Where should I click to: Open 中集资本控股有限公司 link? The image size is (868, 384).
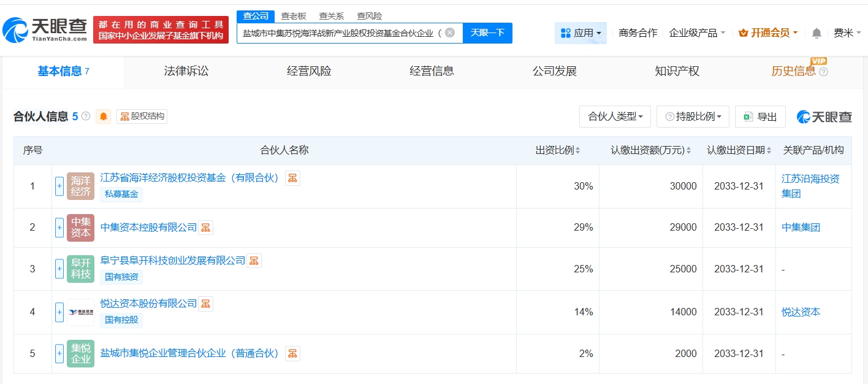tap(148, 228)
